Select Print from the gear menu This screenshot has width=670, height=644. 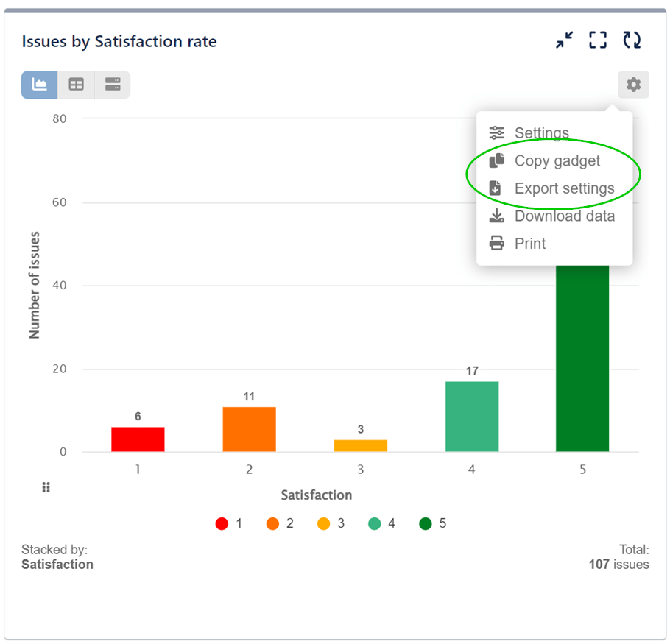tap(554, 244)
